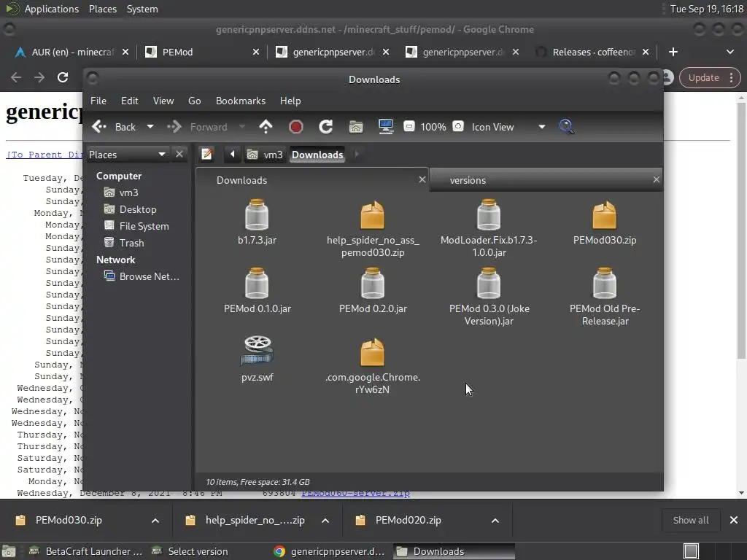This screenshot has height=560, width=747.
Task: Select the pvz.swf video file
Action: [258, 359]
